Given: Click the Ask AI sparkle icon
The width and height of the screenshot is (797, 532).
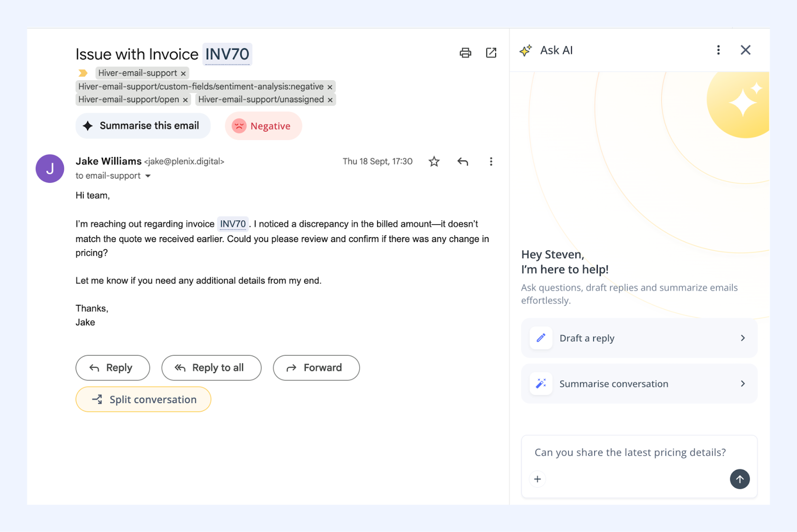Looking at the screenshot, I should pos(526,50).
